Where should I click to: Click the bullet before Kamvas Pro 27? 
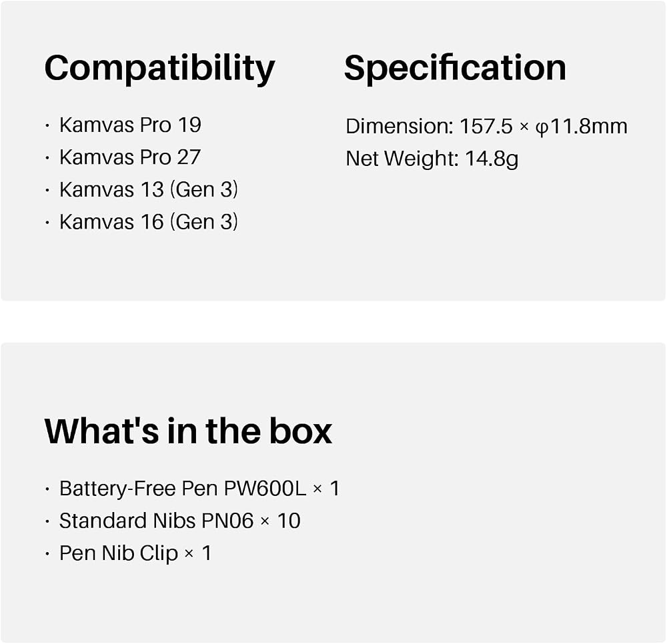47,158
